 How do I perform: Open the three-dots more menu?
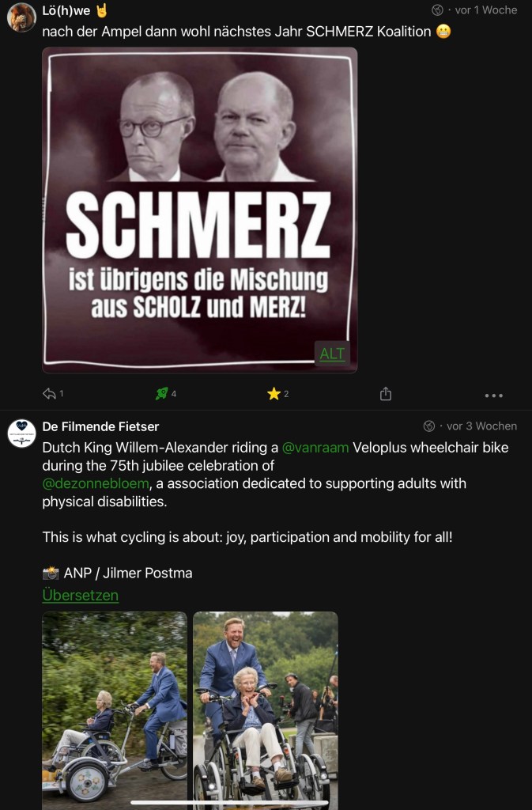click(x=494, y=396)
